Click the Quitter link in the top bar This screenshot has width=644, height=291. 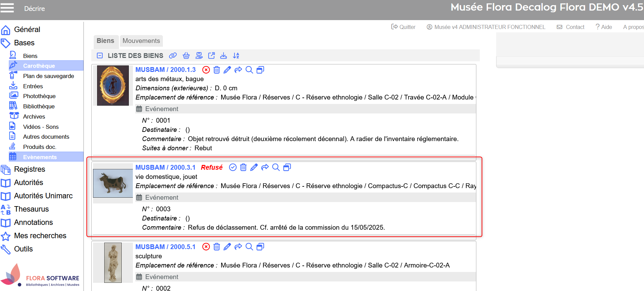(x=403, y=27)
